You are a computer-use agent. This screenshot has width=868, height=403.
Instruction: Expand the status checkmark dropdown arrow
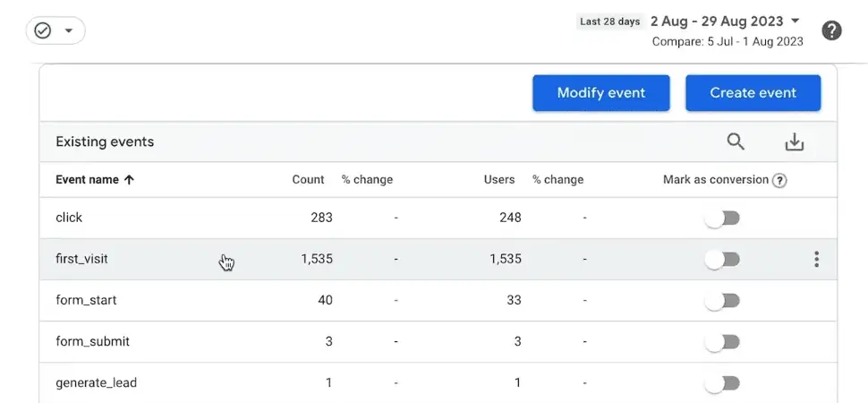(x=70, y=31)
